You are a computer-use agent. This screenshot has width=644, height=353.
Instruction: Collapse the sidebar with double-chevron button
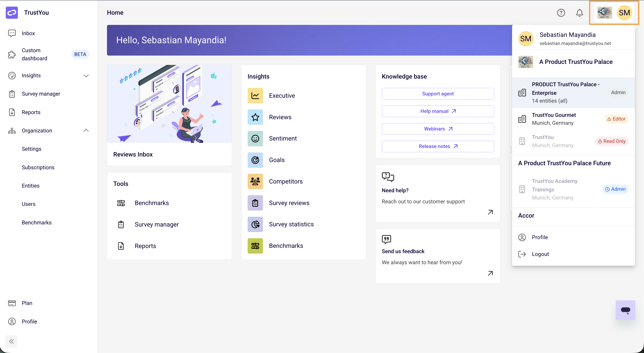pyautogui.click(x=12, y=342)
